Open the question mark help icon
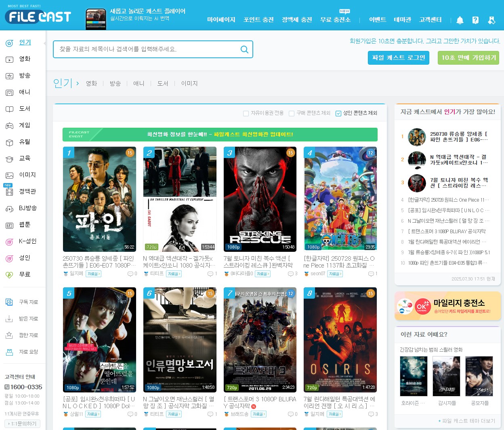 (x=476, y=20)
